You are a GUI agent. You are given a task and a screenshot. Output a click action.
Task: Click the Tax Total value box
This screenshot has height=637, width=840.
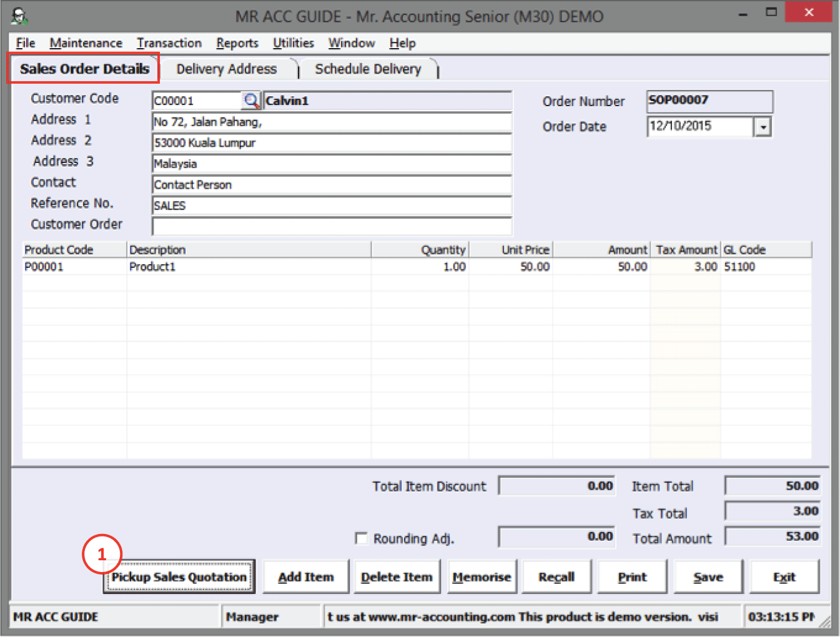click(773, 511)
